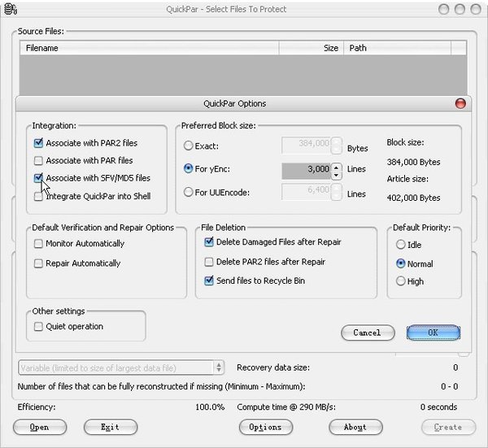The image size is (488, 448).
Task: Click the disabled Create button
Action: click(448, 427)
